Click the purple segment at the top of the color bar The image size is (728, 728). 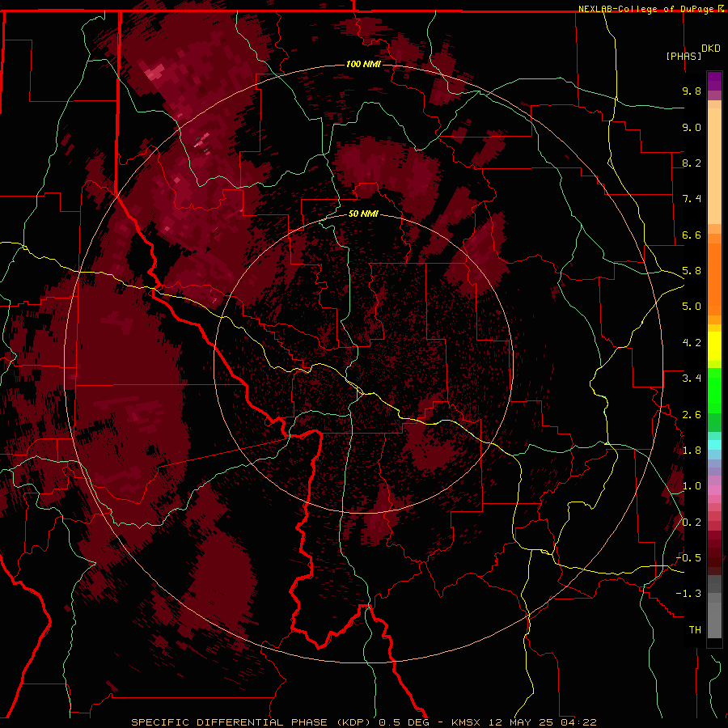point(714,82)
